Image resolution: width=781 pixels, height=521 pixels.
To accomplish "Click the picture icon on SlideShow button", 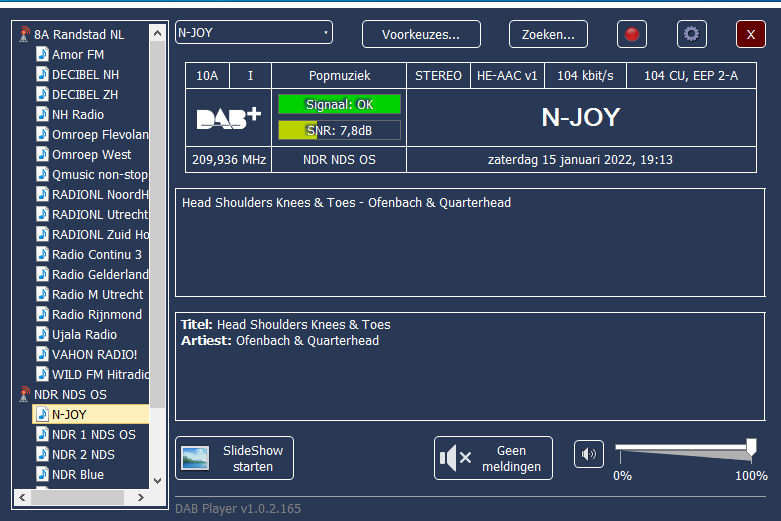I will [195, 458].
